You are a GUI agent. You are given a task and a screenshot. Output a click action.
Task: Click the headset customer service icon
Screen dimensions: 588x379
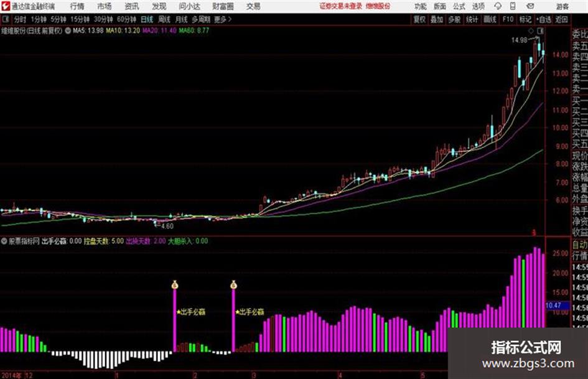click(498, 6)
